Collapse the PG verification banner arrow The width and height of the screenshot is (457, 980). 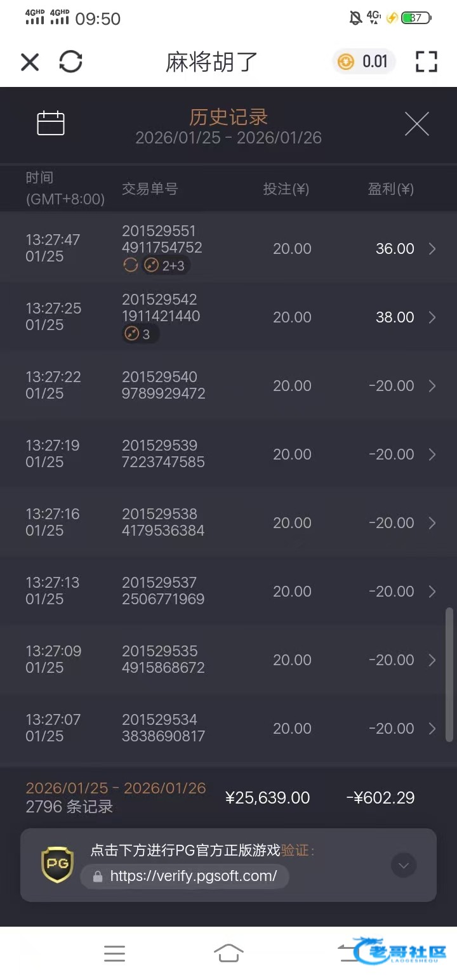tap(404, 864)
